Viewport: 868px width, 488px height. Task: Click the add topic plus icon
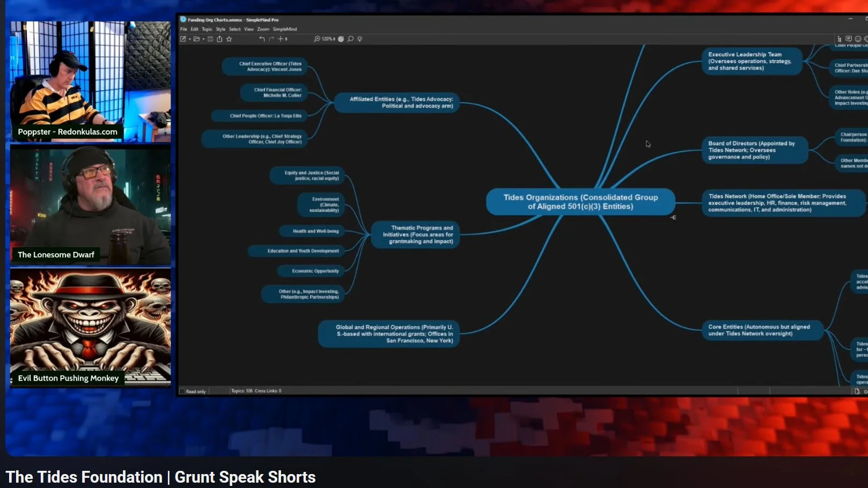[x=281, y=39]
